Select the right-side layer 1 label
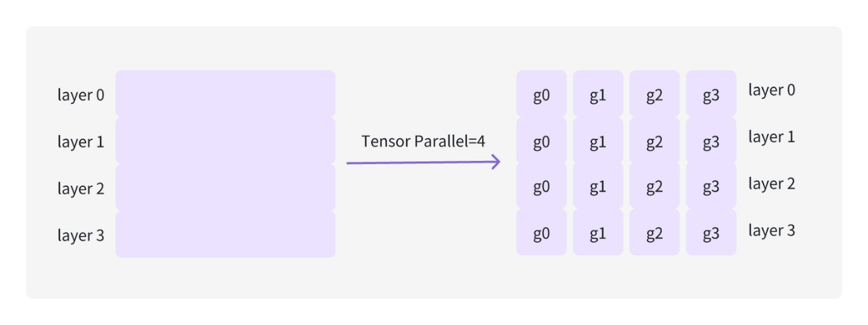Image resolution: width=868 pixels, height=325 pixels. [x=771, y=137]
